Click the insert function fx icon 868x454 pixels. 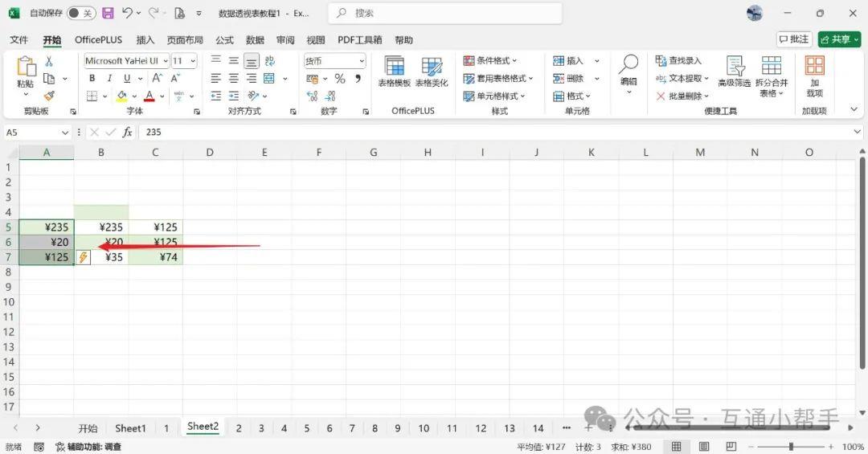[127, 133]
